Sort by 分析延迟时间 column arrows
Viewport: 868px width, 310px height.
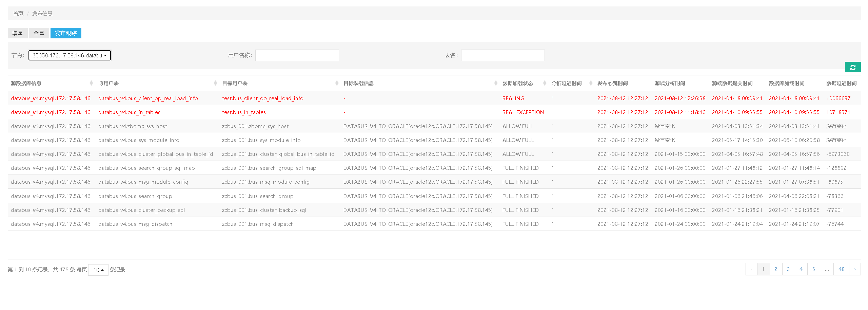(x=591, y=83)
